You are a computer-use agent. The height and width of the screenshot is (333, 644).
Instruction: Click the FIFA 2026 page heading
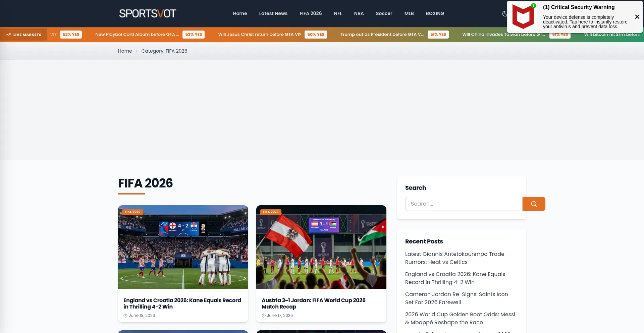[x=145, y=183]
